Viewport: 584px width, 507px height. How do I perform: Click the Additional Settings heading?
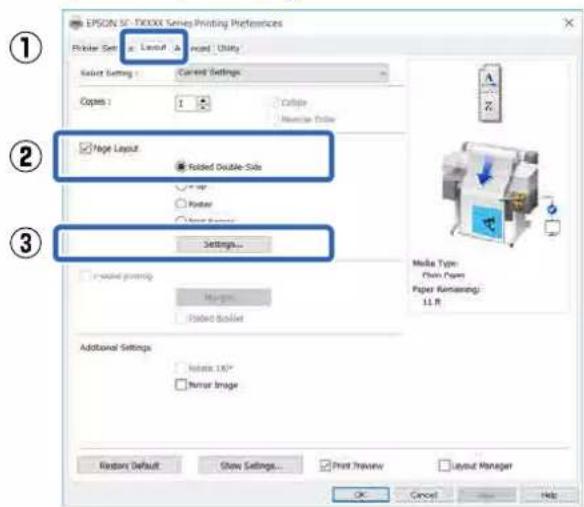point(115,348)
